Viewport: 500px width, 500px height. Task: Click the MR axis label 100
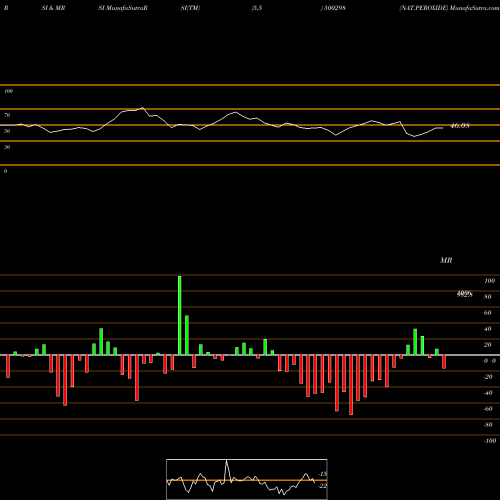(x=489, y=281)
